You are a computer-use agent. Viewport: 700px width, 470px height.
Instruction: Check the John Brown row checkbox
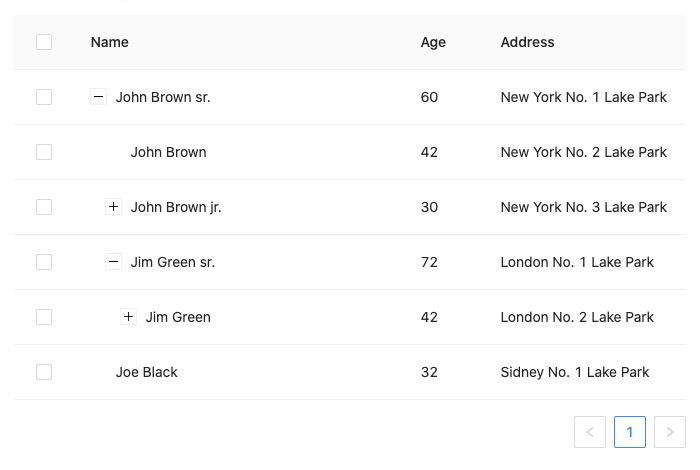44,152
